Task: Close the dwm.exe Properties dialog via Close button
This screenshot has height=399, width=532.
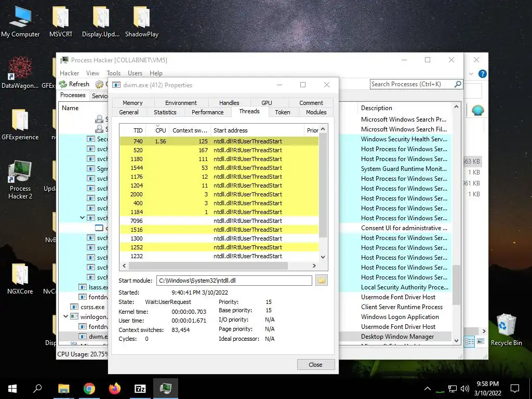Action: [x=316, y=365]
